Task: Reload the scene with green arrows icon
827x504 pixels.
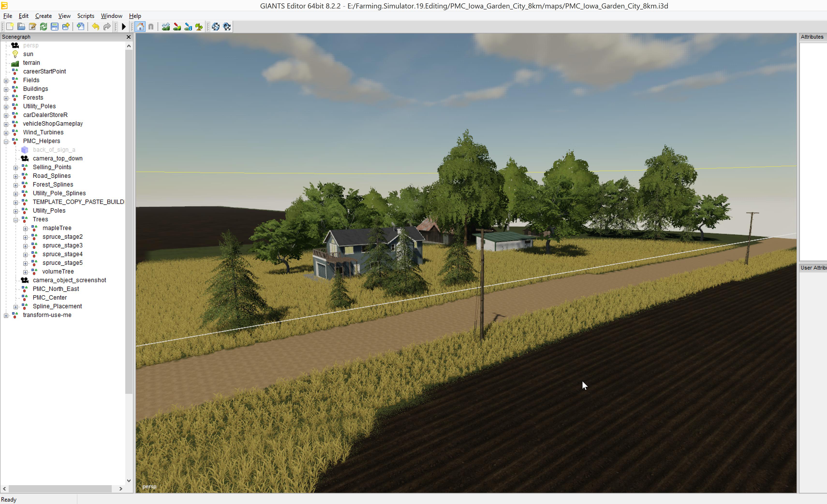Action: [x=43, y=27]
